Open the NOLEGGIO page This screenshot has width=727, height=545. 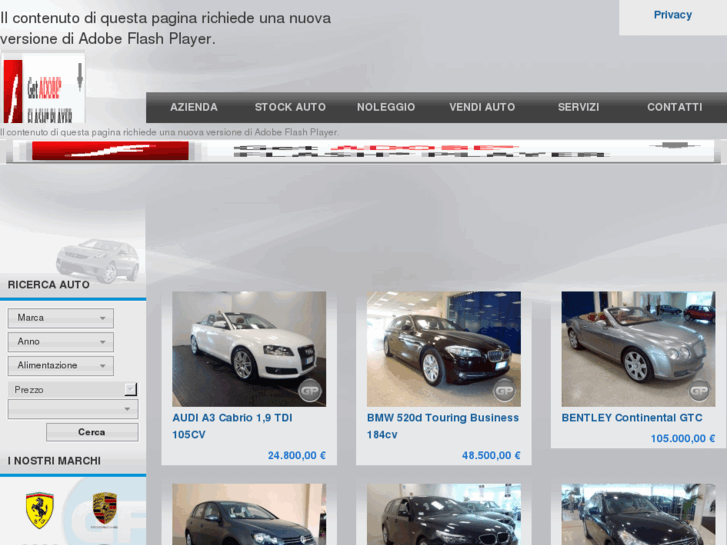(x=386, y=107)
